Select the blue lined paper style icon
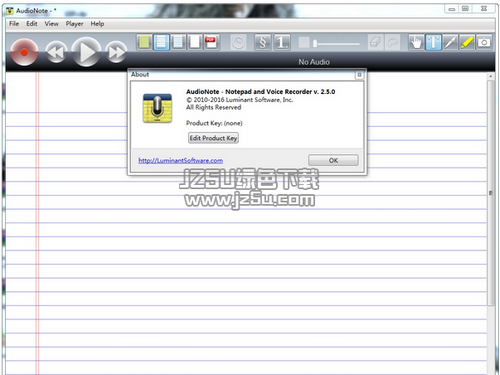 pos(178,42)
